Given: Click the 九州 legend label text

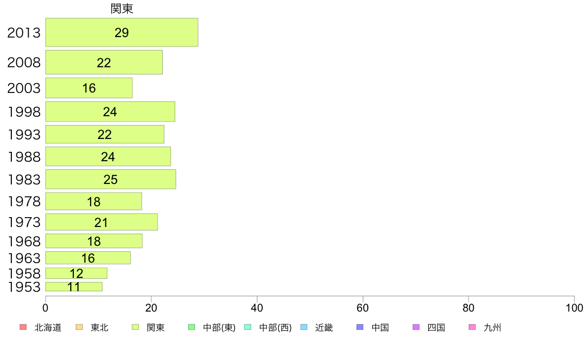Looking at the screenshot, I should 492,327.
